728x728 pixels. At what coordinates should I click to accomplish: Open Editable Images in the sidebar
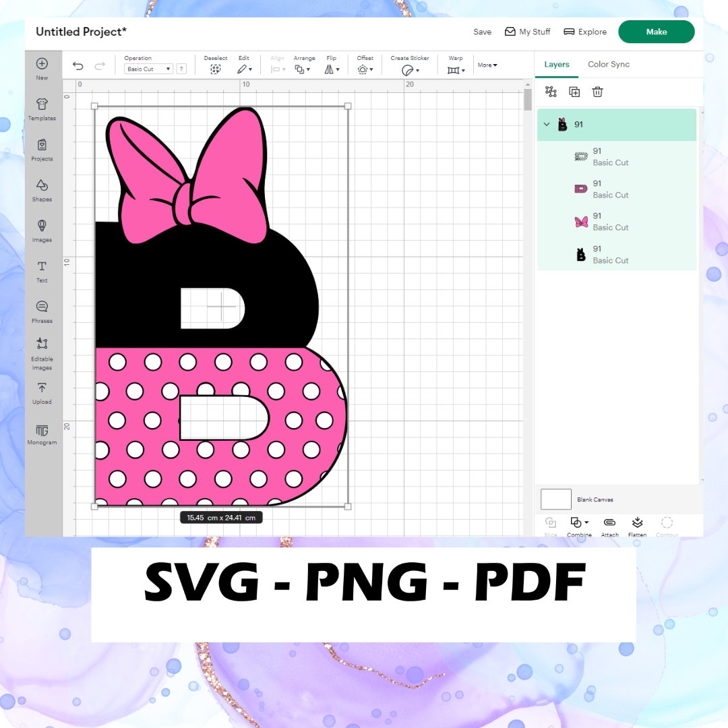[x=42, y=354]
